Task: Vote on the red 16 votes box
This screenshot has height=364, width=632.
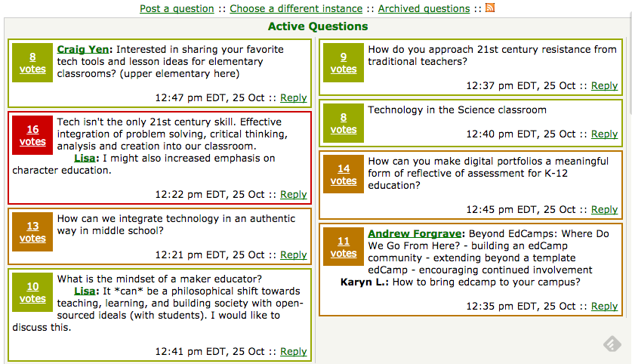Action: pos(32,135)
